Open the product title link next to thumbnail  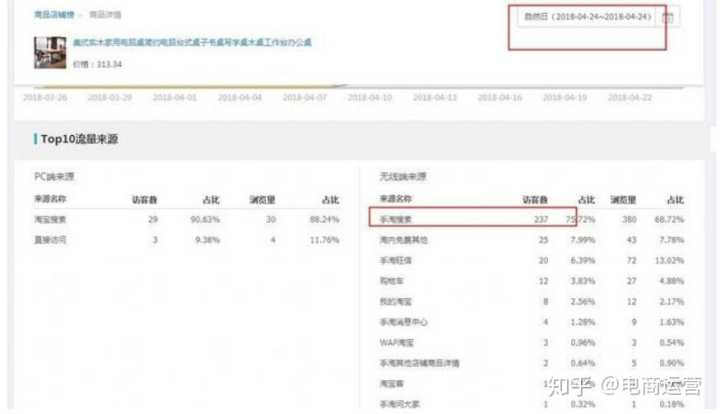192,42
